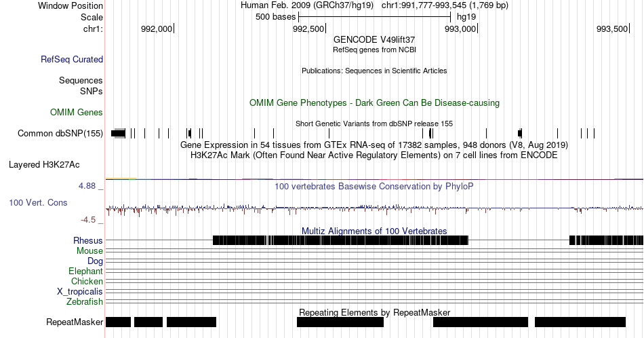Click the Sequences label
644x338 pixels.
tap(81, 80)
